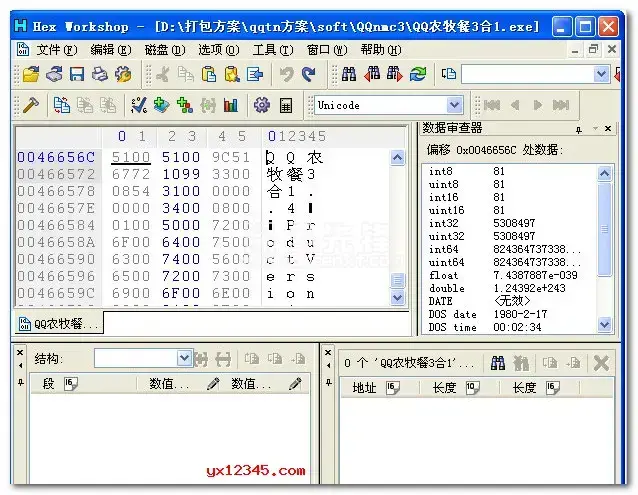Screen dimensions: 638x495
Task: Click the Find binoculars icon
Action: pos(349,74)
